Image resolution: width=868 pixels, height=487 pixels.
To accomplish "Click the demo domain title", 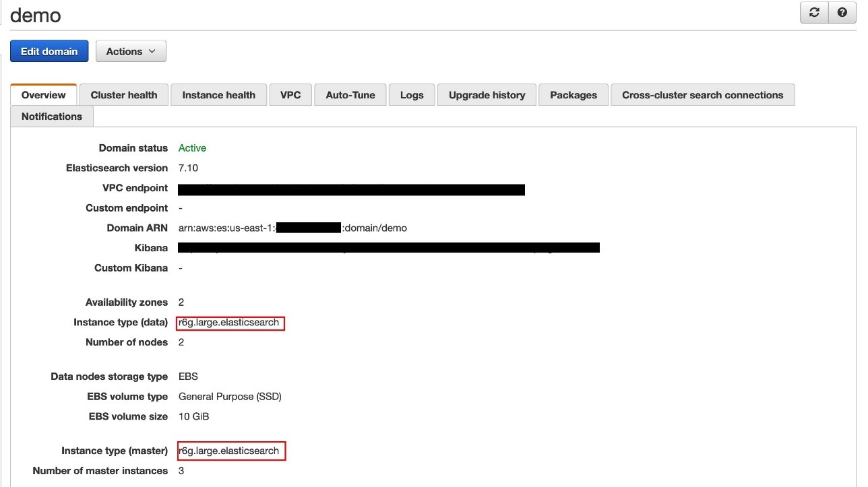I will (36, 15).
